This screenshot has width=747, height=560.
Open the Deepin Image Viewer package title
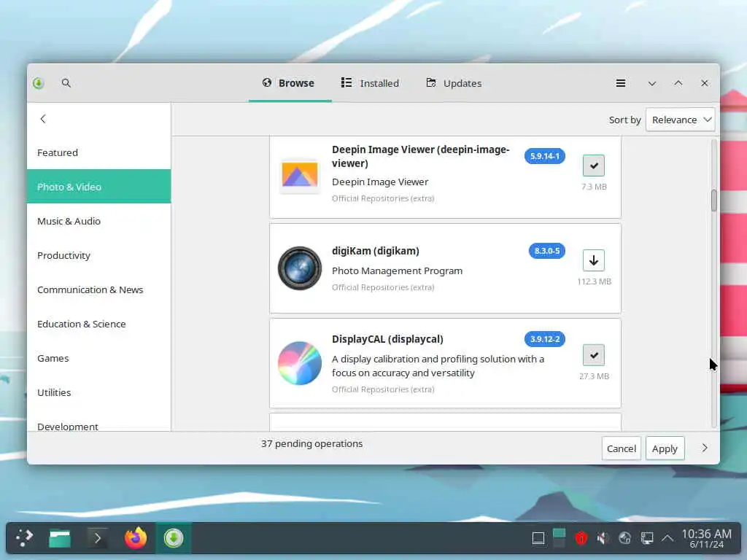click(421, 156)
